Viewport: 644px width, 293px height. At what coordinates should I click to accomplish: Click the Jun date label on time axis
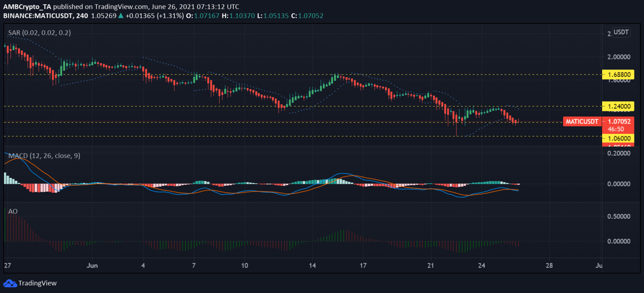pos(93,265)
